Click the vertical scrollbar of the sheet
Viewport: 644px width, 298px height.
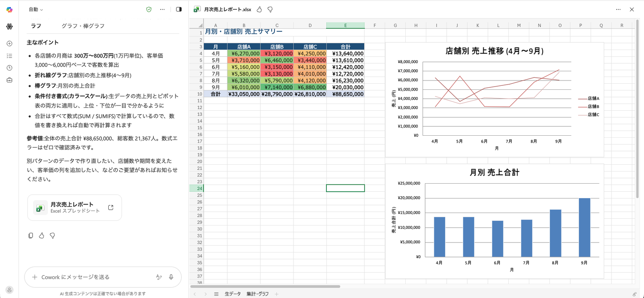638,109
